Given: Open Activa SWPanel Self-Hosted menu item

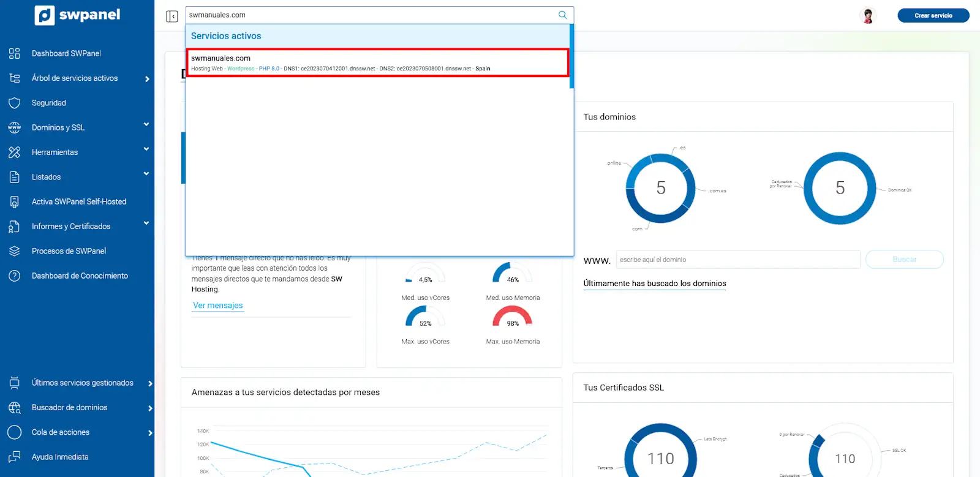Looking at the screenshot, I should (79, 201).
